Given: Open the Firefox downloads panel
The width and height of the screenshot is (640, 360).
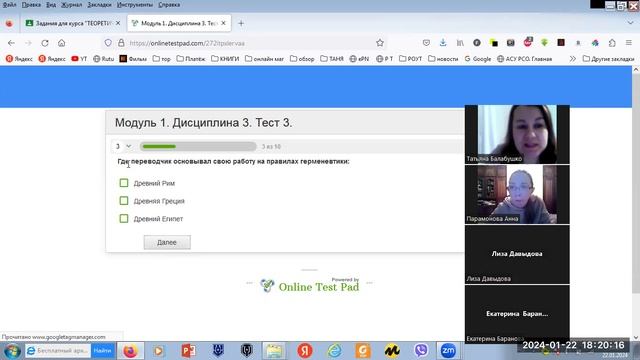Looking at the screenshot, I should tap(443, 43).
